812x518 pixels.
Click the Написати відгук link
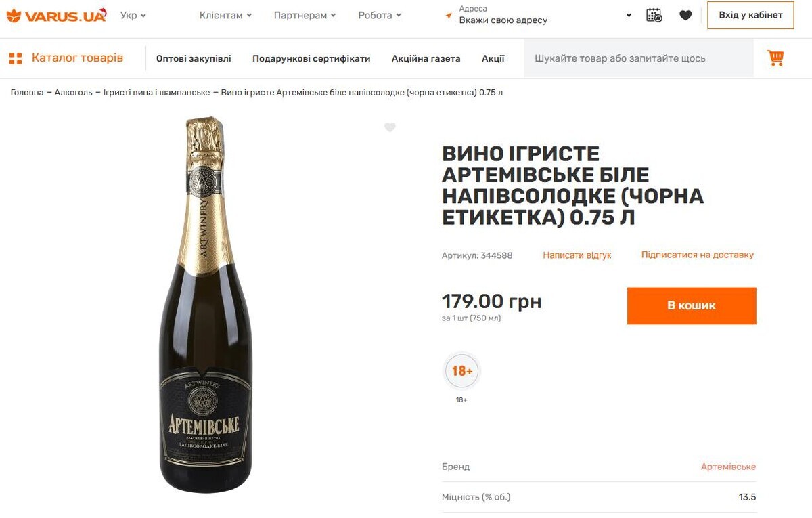tap(577, 255)
